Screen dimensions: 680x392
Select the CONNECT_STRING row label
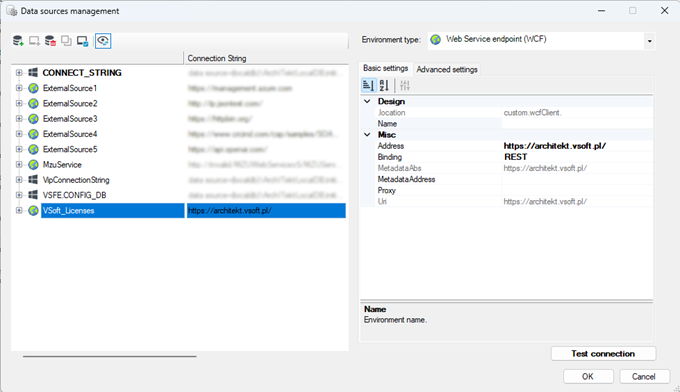(82, 72)
